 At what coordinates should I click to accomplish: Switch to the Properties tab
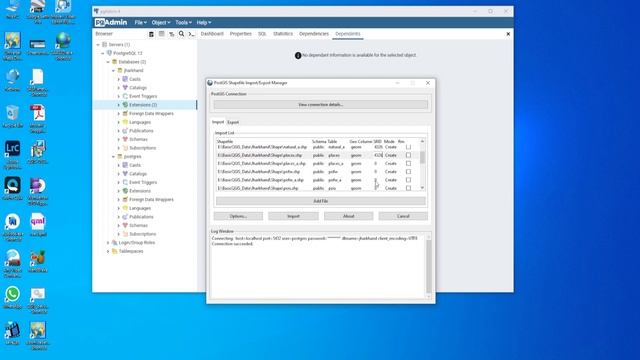pos(240,34)
